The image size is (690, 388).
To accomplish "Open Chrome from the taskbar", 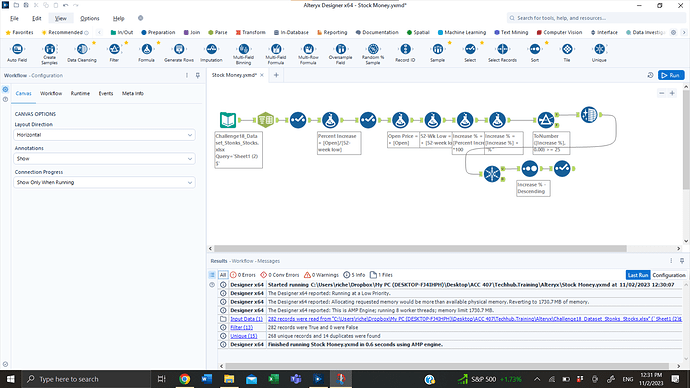I will pos(184,379).
